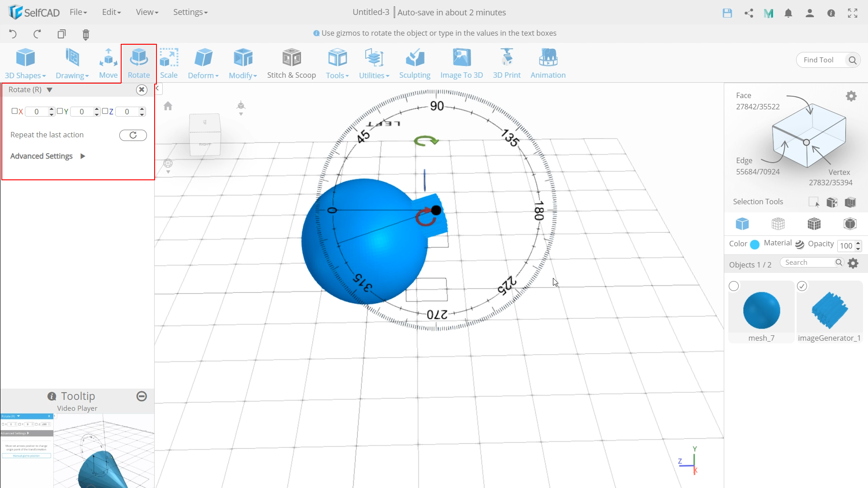Viewport: 868px width, 488px height.
Task: Click the SelfCAD logo
Action: 34,12
